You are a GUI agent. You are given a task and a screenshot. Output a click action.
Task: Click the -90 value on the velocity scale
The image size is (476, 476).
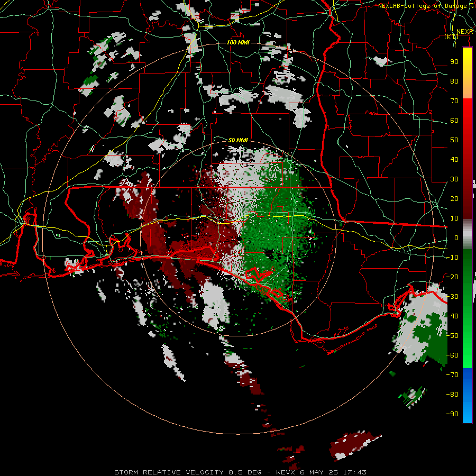452,414
